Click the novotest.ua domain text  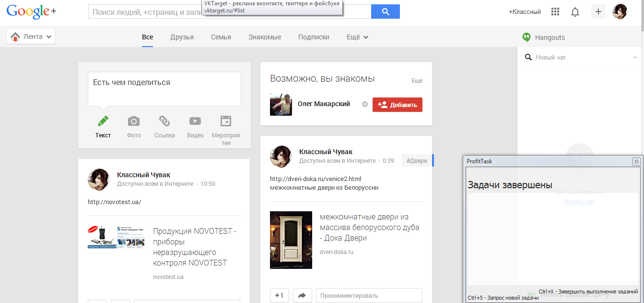pyautogui.click(x=168, y=277)
